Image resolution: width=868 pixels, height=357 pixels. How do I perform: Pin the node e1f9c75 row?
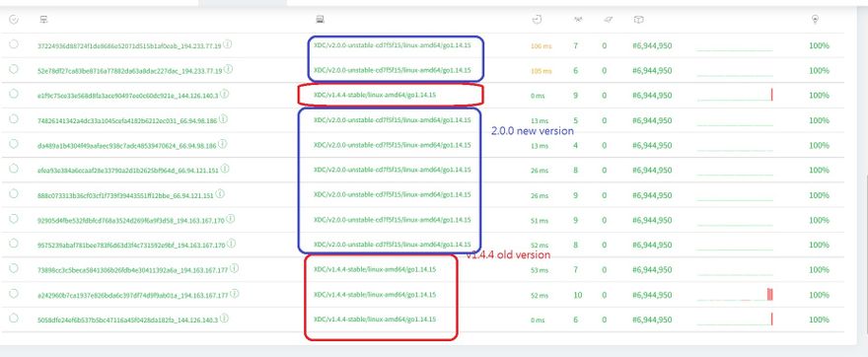coord(14,94)
